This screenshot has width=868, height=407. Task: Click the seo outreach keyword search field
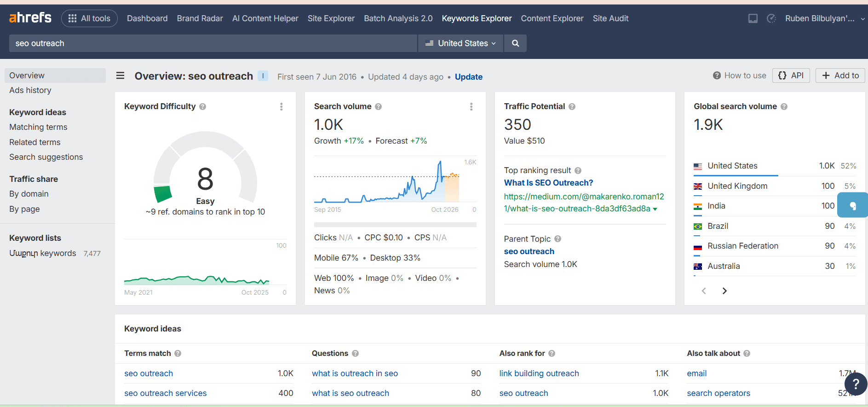click(x=213, y=43)
